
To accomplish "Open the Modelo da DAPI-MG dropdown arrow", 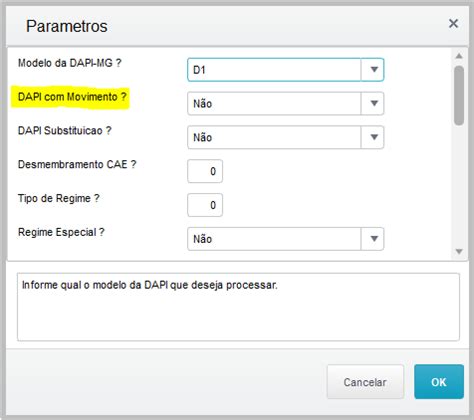I will click(373, 70).
